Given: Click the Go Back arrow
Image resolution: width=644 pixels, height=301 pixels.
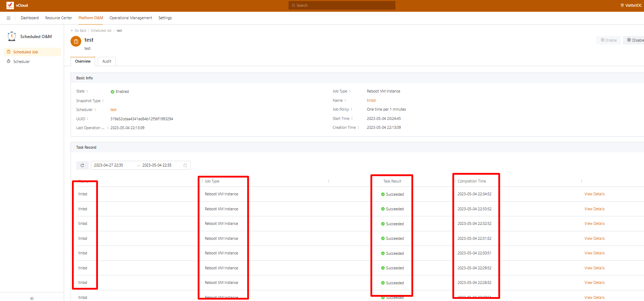Looking at the screenshot, I should pos(72,31).
